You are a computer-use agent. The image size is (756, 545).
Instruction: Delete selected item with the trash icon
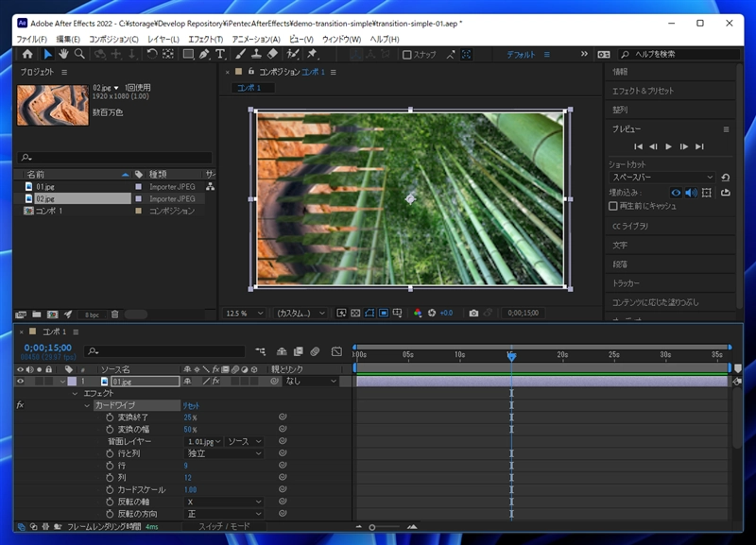tap(114, 315)
